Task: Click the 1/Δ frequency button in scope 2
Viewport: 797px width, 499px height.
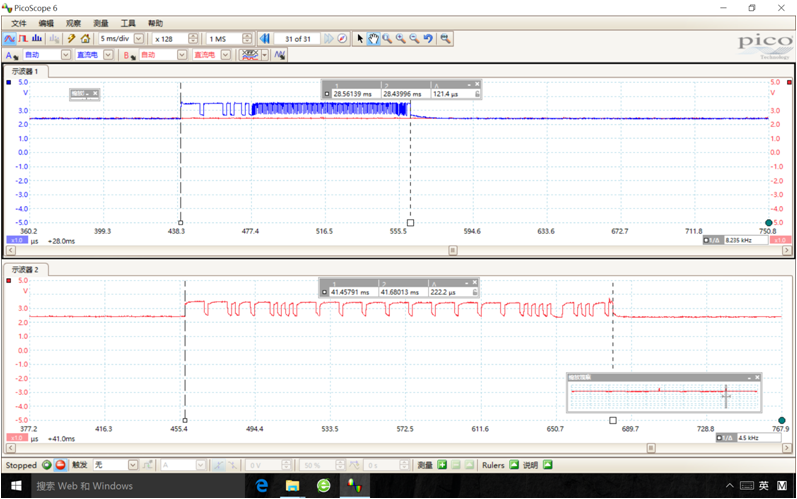Action: point(727,438)
